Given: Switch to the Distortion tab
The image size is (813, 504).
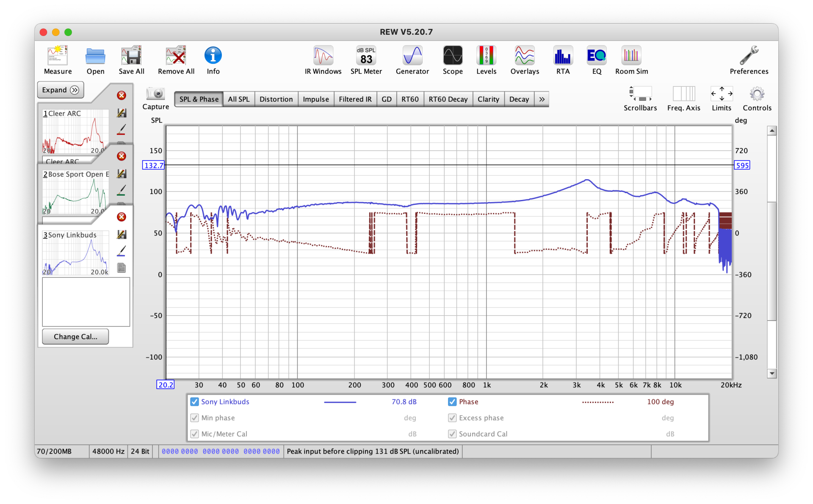Looking at the screenshot, I should 276,99.
